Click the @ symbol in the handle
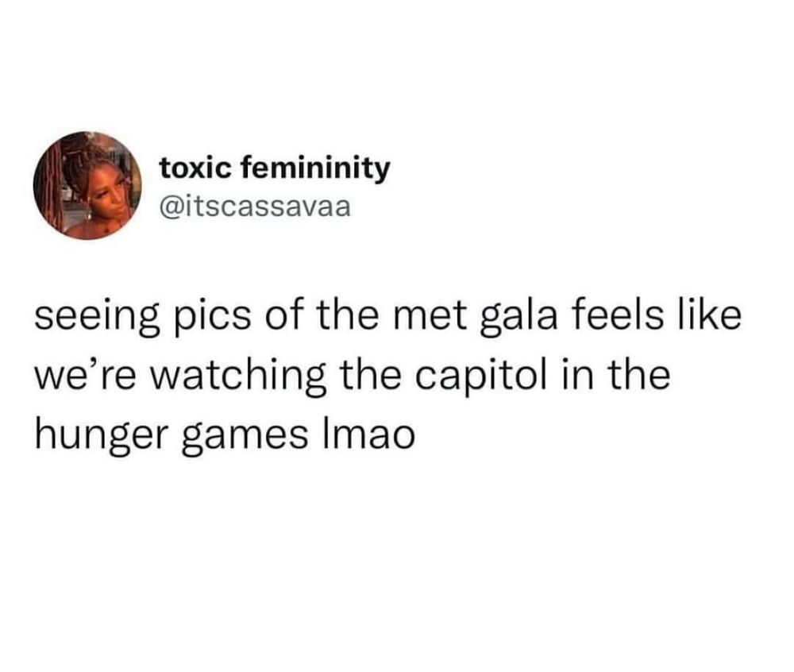 coord(168,207)
